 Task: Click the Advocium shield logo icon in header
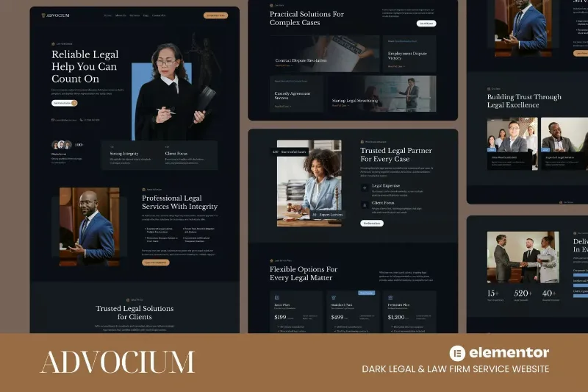click(43, 15)
